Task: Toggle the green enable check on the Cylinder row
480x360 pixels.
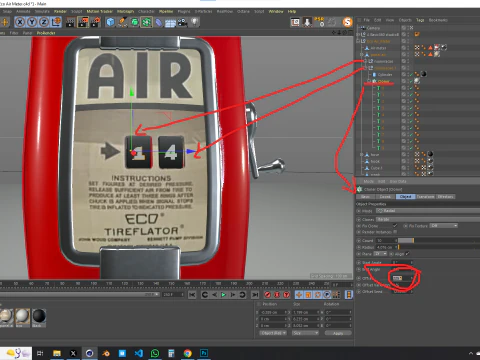Action: click(412, 75)
